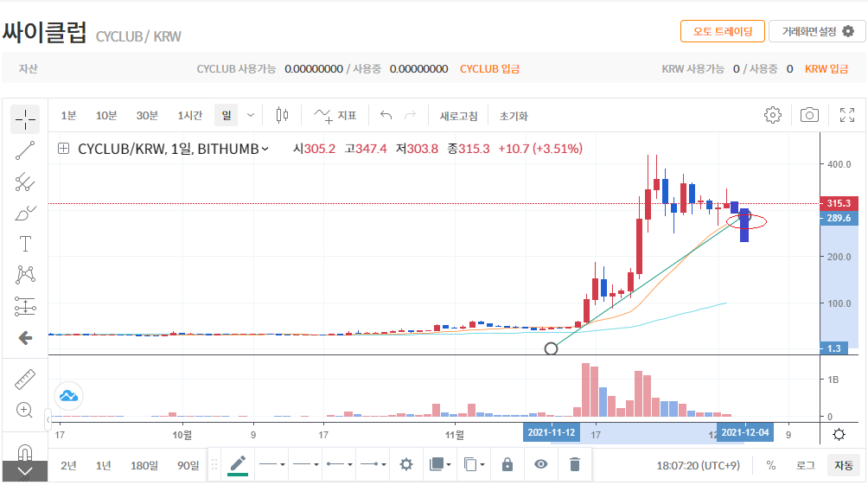868x485 pixels.
Task: Click the 18:07:20 (UTC+9) timezone display
Action: [698, 465]
